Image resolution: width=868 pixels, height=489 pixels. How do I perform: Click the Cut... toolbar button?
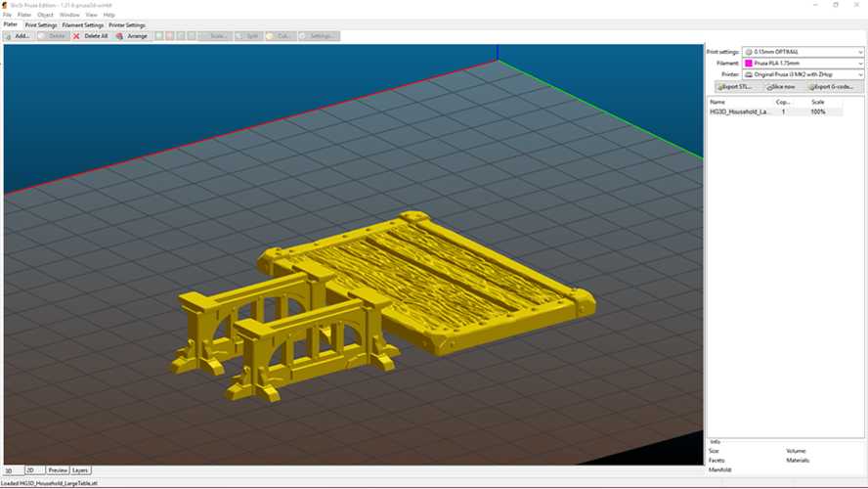pos(281,36)
